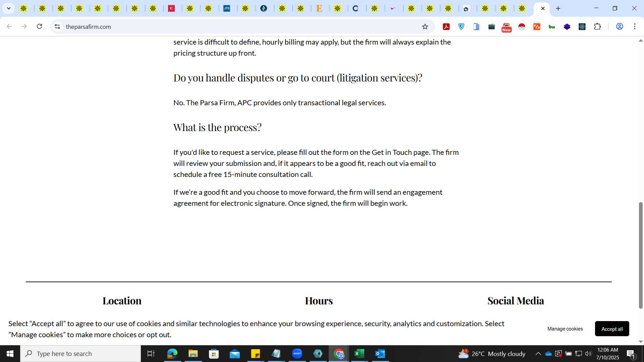This screenshot has width=644, height=362.
Task: Open the purple diamond extension
Action: coord(567,26)
